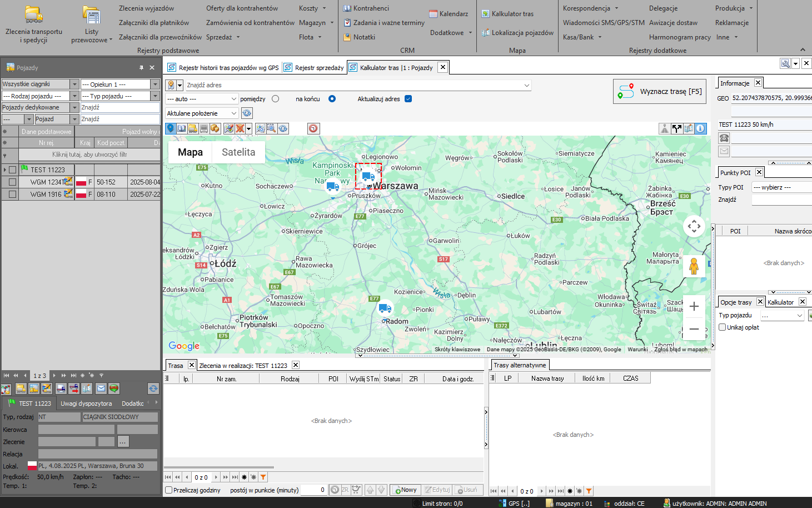
Task: Zoom in the map with plus button
Action: 694,306
